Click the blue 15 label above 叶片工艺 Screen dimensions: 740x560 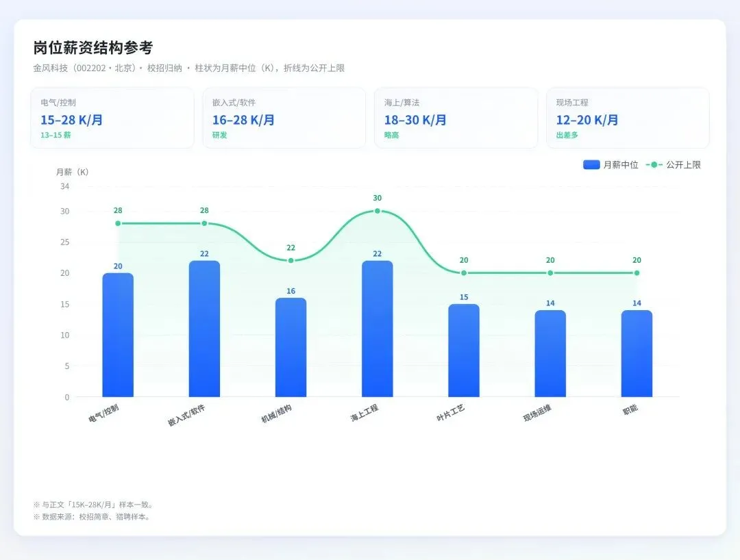464,297
